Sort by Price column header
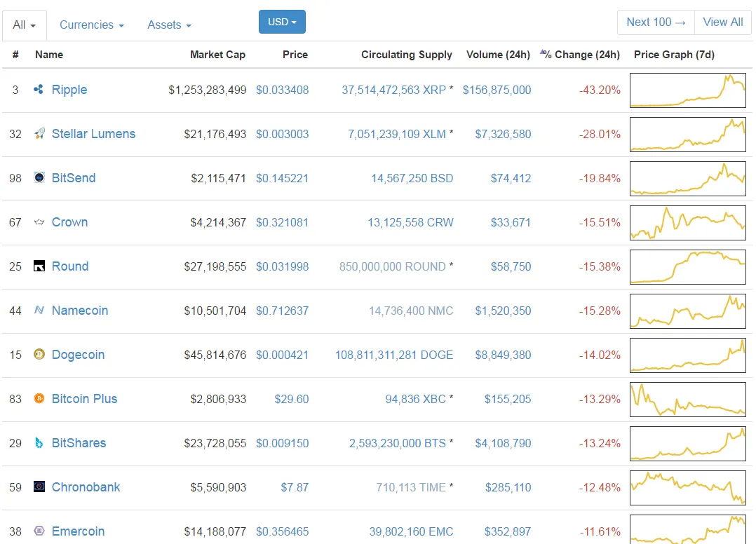The height and width of the screenshot is (544, 756). pyautogui.click(x=295, y=55)
